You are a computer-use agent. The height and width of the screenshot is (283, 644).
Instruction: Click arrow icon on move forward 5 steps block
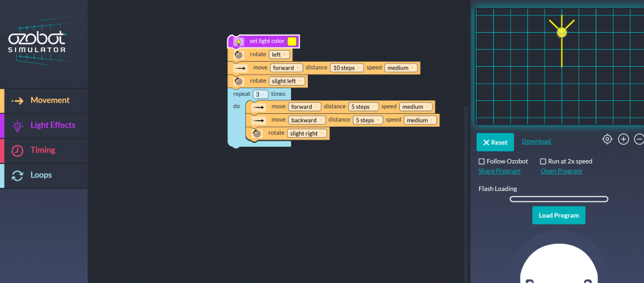point(258,107)
